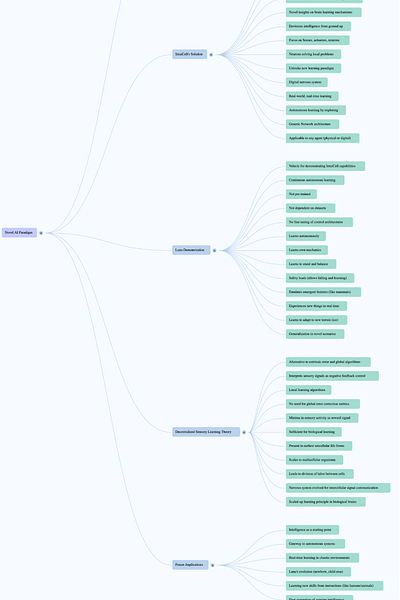Click 'Envisions intelligence from ground up' node
Image resolution: width=400 pixels, height=600 pixels.
point(318,26)
